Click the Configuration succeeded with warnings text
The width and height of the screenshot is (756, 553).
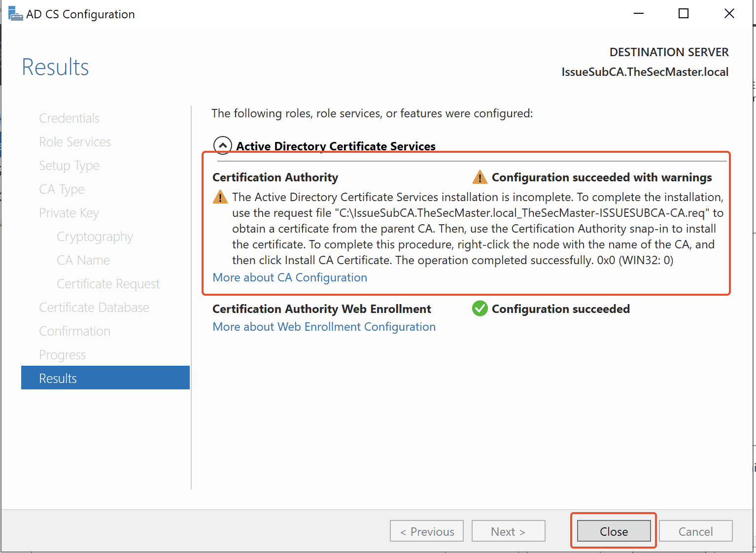[602, 177]
